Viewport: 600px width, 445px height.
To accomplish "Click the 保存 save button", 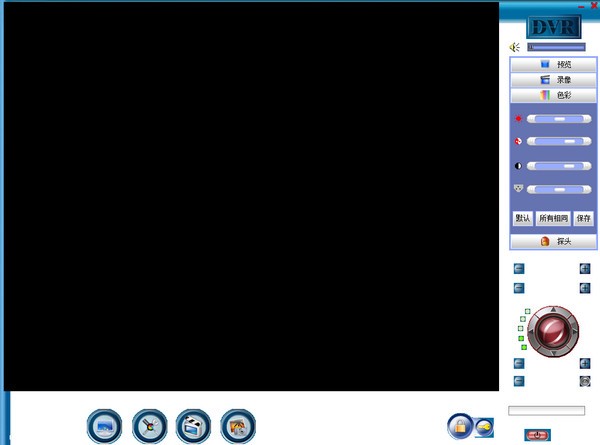I will (584, 218).
